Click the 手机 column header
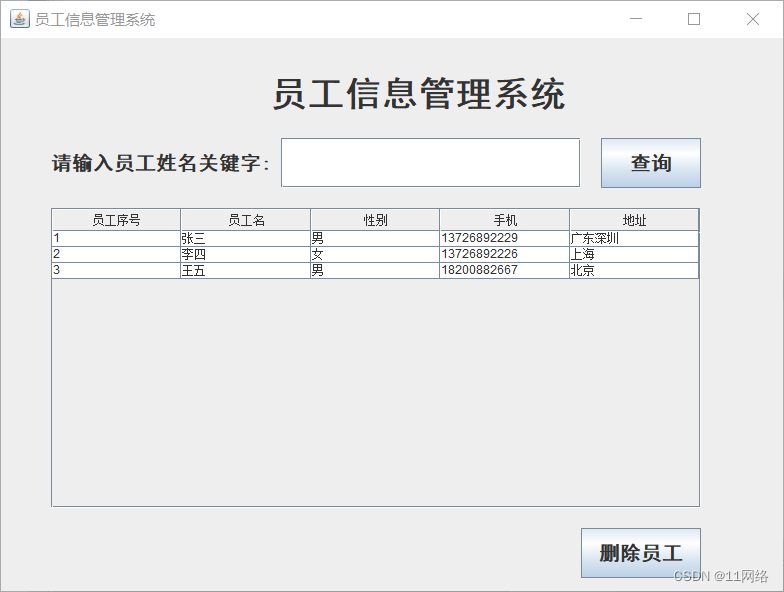 tap(504, 220)
